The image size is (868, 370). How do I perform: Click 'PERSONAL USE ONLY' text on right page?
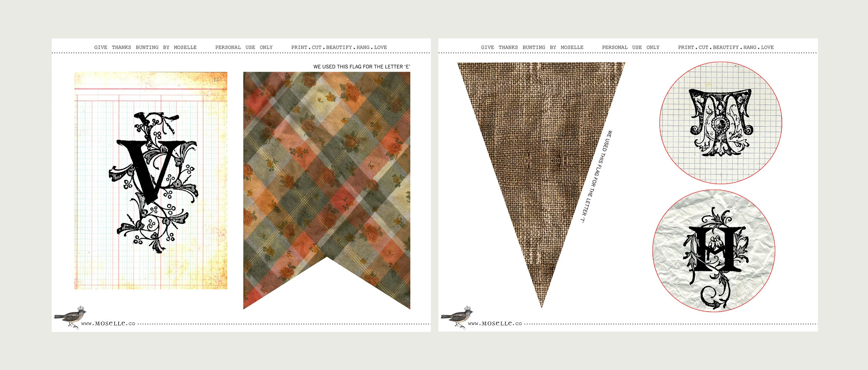click(x=631, y=47)
